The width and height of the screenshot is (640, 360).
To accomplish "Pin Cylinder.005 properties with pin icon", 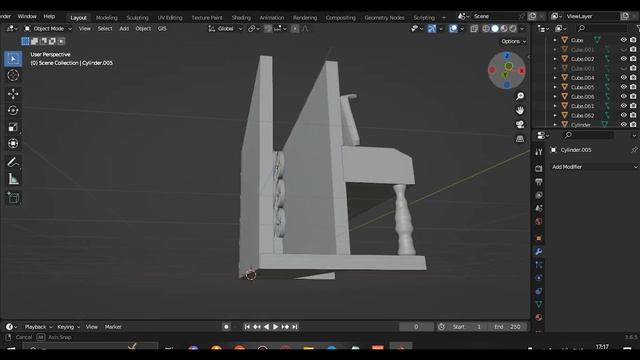I will coord(634,150).
